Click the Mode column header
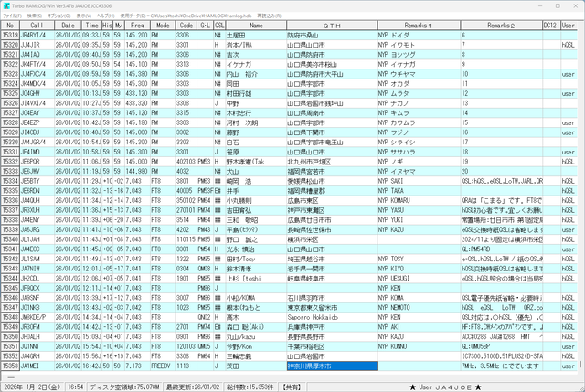Screen dimensions: 585x392 pyautogui.click(x=163, y=26)
